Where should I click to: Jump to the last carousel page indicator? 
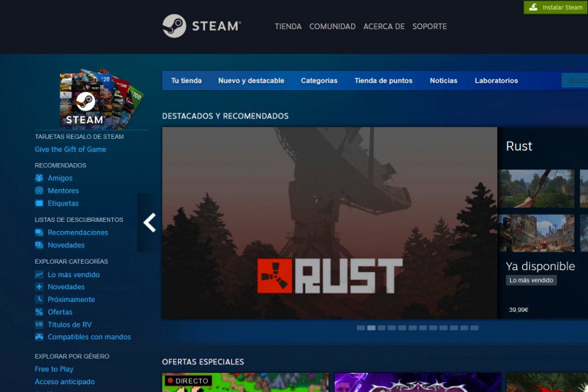[x=475, y=328]
